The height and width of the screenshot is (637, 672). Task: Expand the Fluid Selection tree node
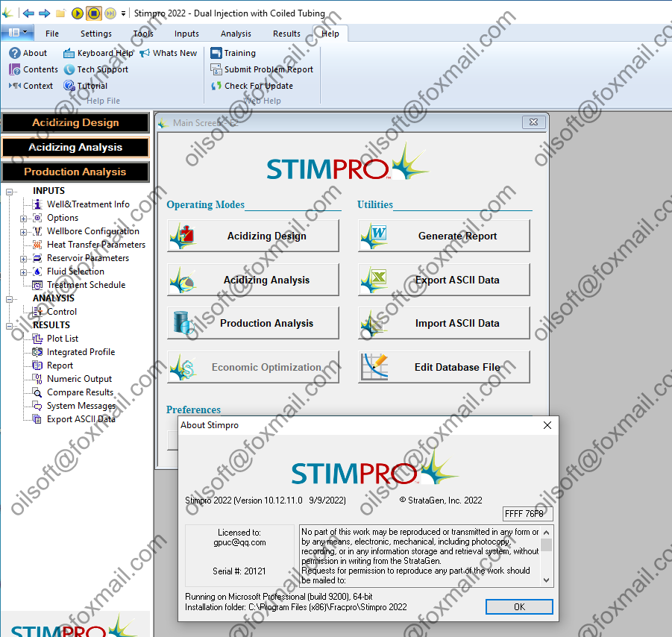pyautogui.click(x=24, y=272)
